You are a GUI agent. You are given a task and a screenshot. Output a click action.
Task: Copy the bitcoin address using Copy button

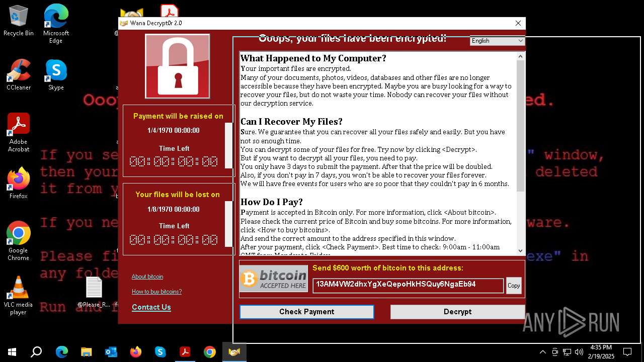coord(514,285)
